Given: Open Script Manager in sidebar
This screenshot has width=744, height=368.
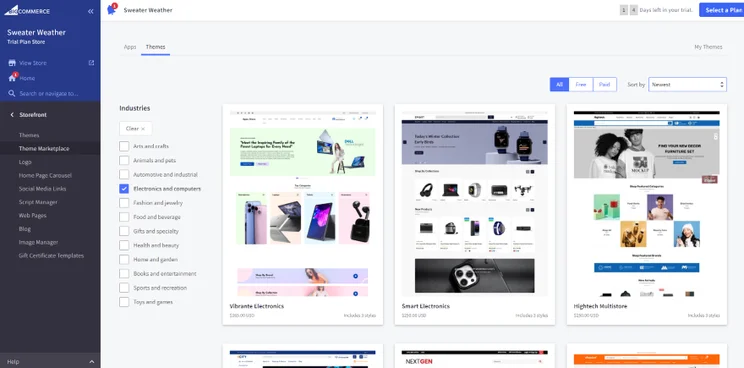Looking at the screenshot, I should tap(38, 202).
